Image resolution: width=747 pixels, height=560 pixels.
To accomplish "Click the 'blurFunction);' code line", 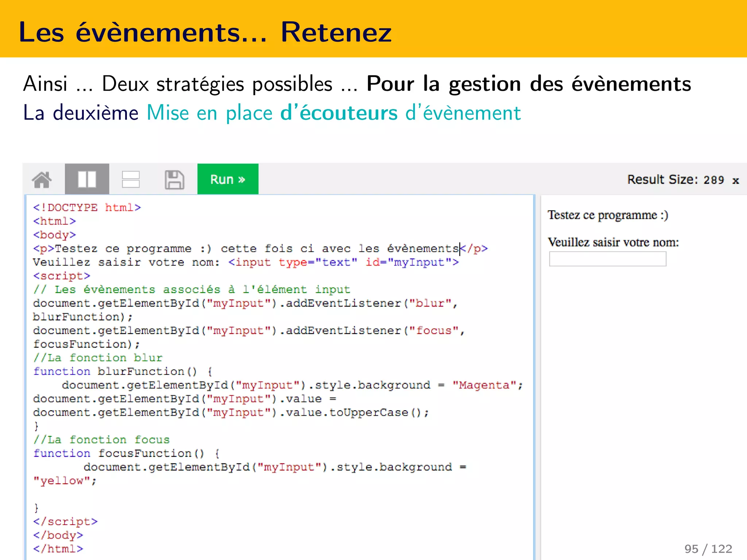I will pyautogui.click(x=83, y=317).
